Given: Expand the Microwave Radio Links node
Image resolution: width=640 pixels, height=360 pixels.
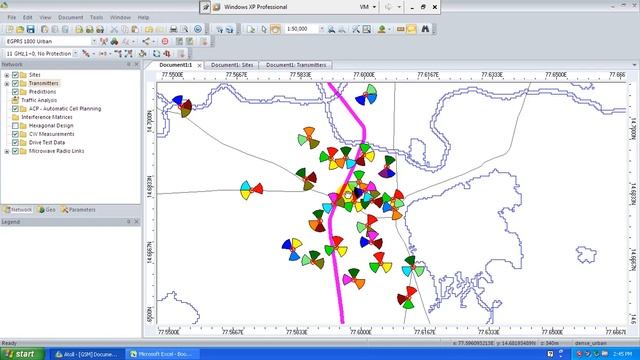Looking at the screenshot, I should (x=7, y=151).
